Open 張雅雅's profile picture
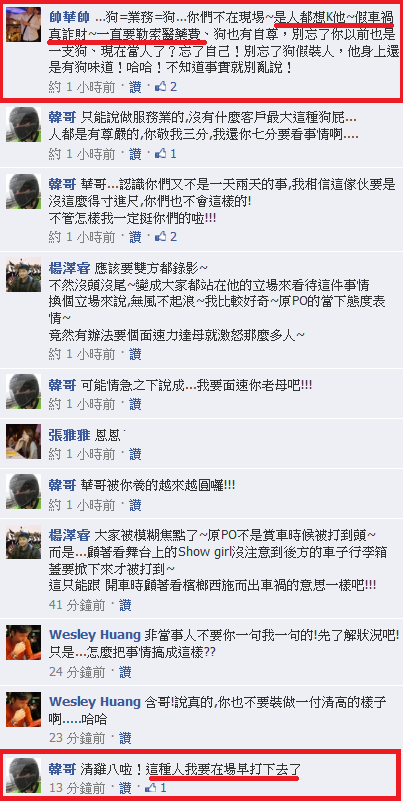 click(23, 442)
